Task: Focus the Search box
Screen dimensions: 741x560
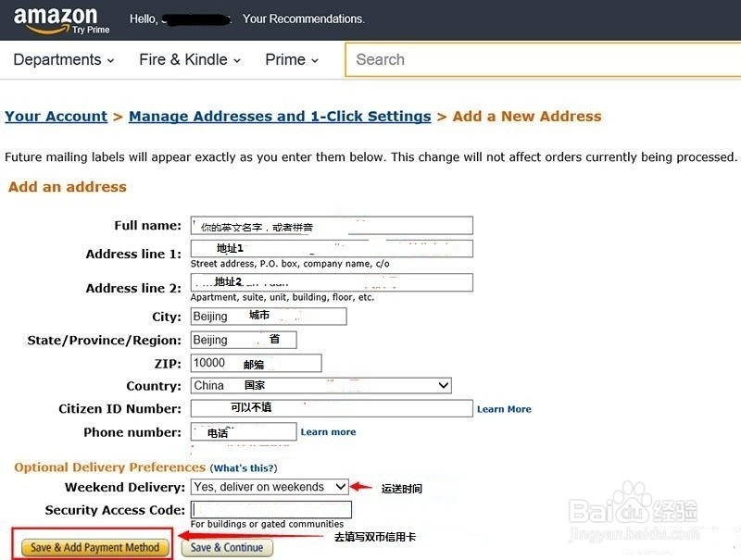Action: [543, 59]
